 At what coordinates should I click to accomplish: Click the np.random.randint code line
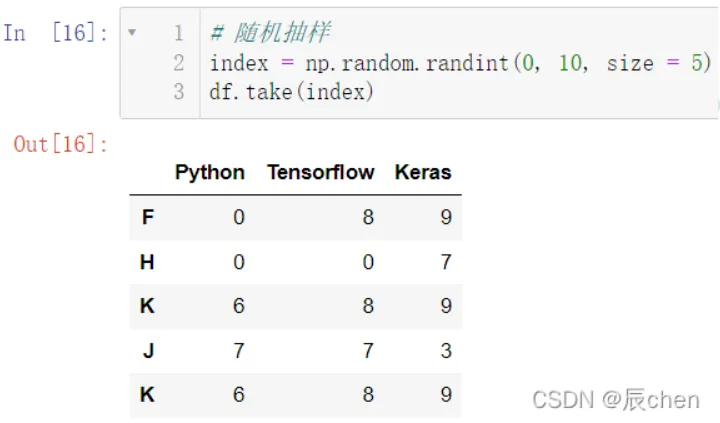pyautogui.click(x=460, y=63)
